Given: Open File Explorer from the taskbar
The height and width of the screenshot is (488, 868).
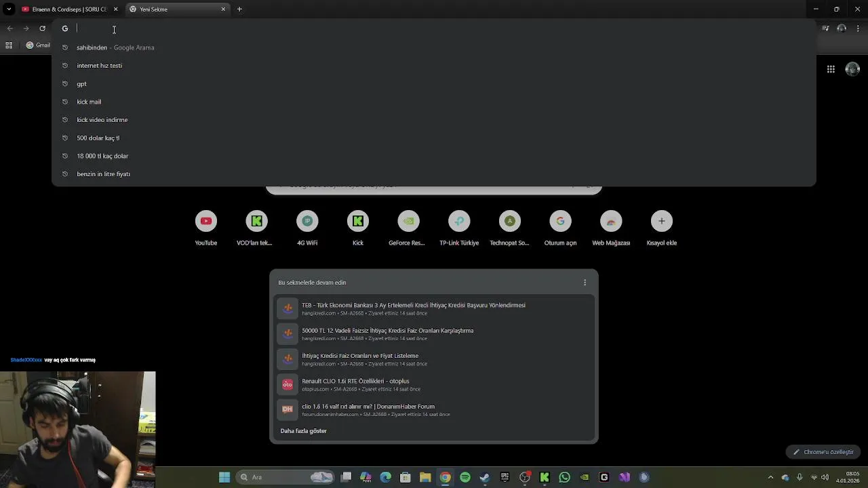Looking at the screenshot, I should tap(425, 477).
